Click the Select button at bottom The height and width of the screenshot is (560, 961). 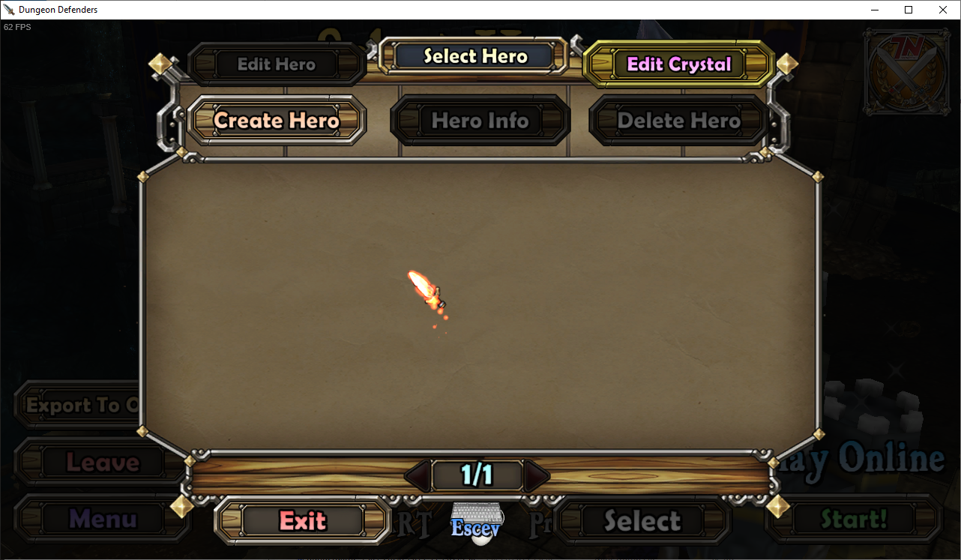pos(643,520)
